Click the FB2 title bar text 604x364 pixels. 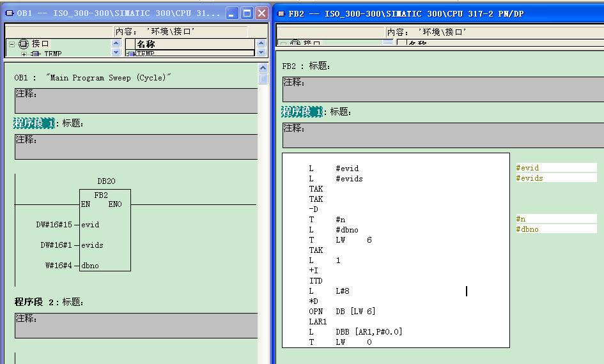tap(406, 14)
